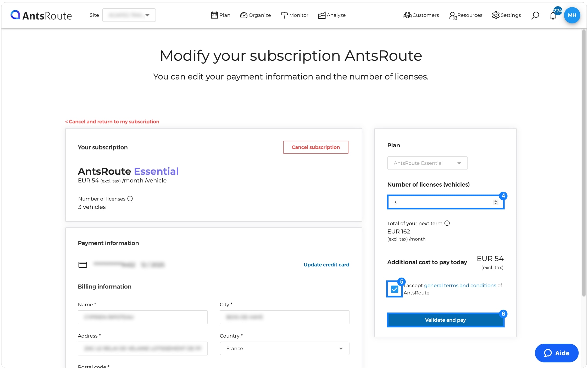
Task: Click the Cancel subscription button
Action: coord(316,147)
